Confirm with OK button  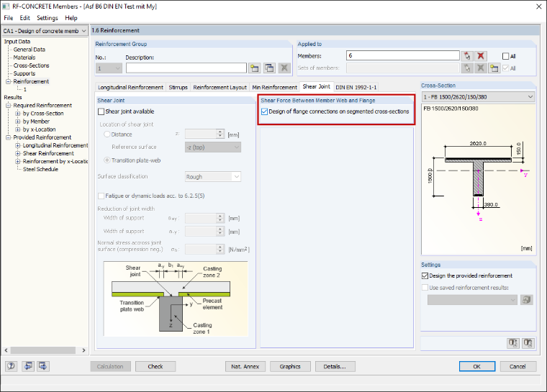(477, 366)
